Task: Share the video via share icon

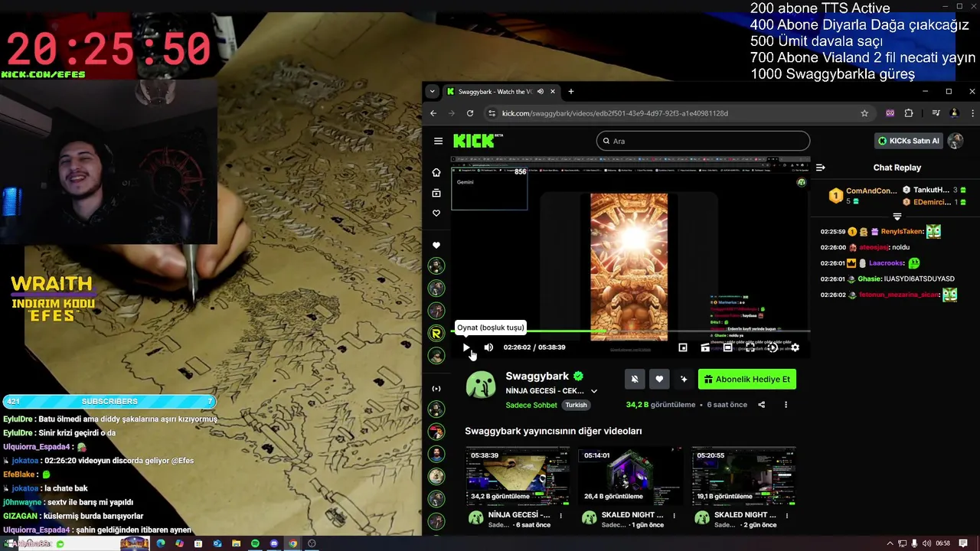Action: pos(761,405)
